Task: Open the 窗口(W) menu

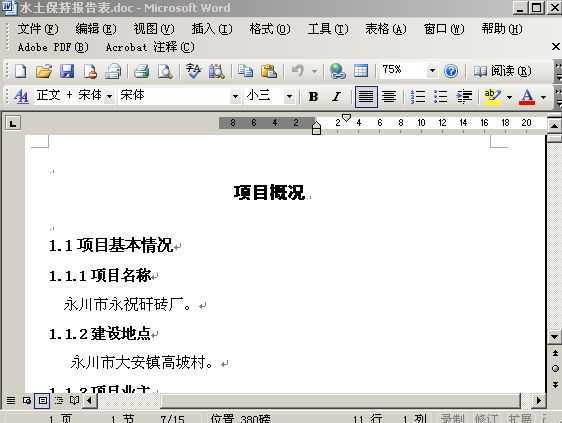Action: tap(444, 29)
